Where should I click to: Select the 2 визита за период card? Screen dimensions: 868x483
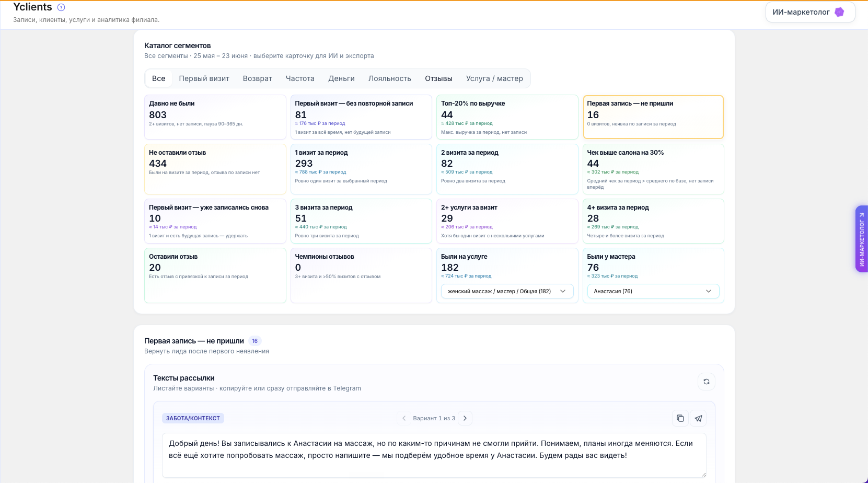[507, 169]
